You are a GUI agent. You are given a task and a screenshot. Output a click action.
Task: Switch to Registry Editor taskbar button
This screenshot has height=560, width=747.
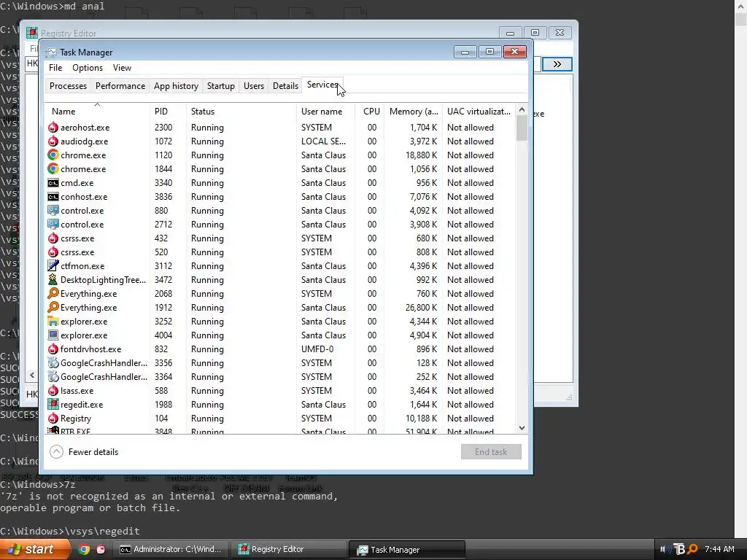click(x=289, y=550)
